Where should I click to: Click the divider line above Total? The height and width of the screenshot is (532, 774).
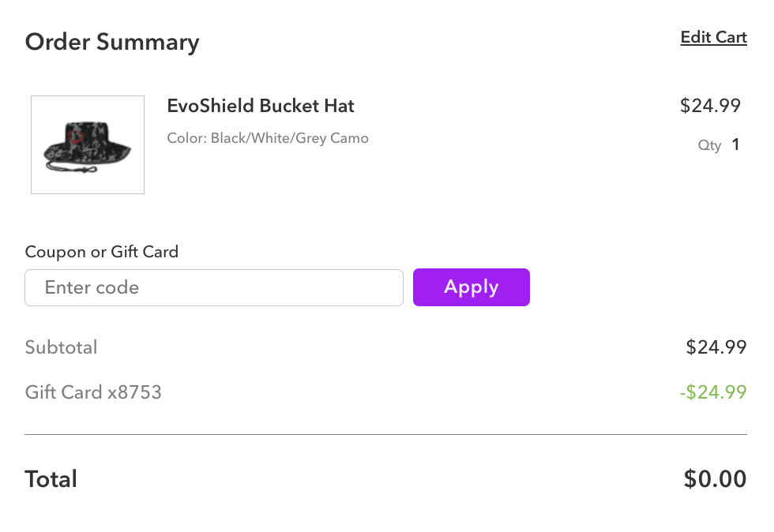[386, 435]
